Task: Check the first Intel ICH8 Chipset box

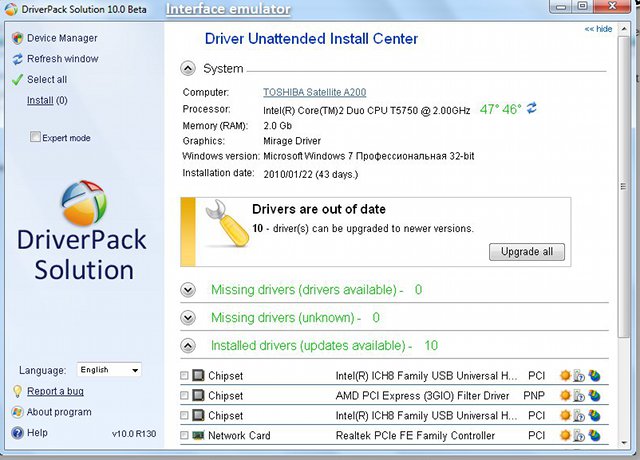Action: click(184, 375)
